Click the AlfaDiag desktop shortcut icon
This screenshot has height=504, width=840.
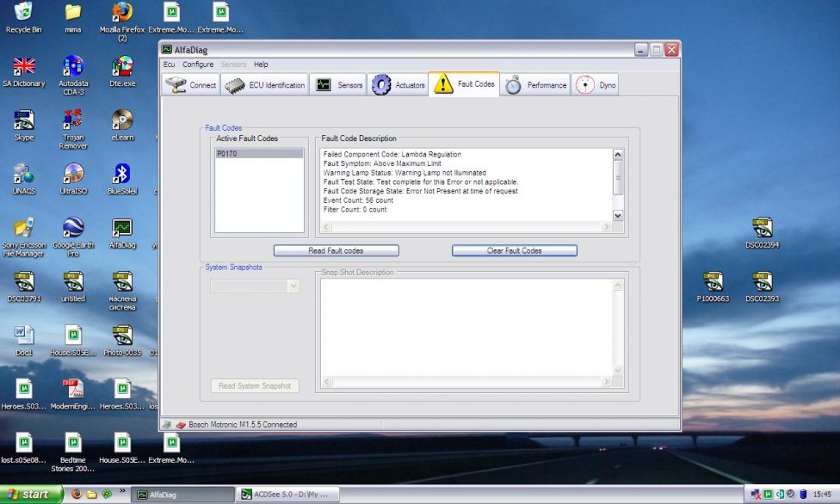(122, 229)
